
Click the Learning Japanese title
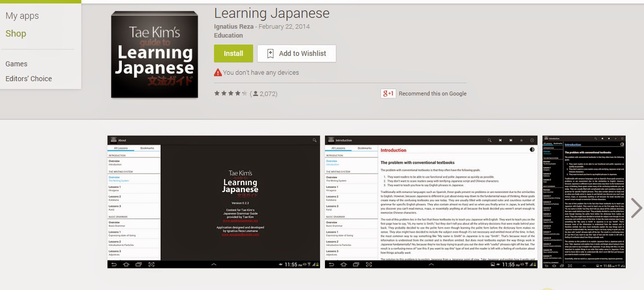[272, 13]
